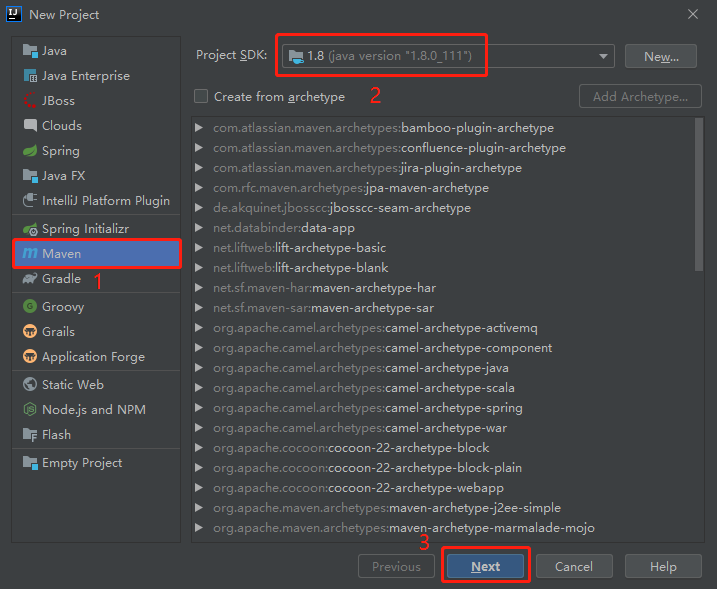Click the Add Archetype... button

coord(640,96)
